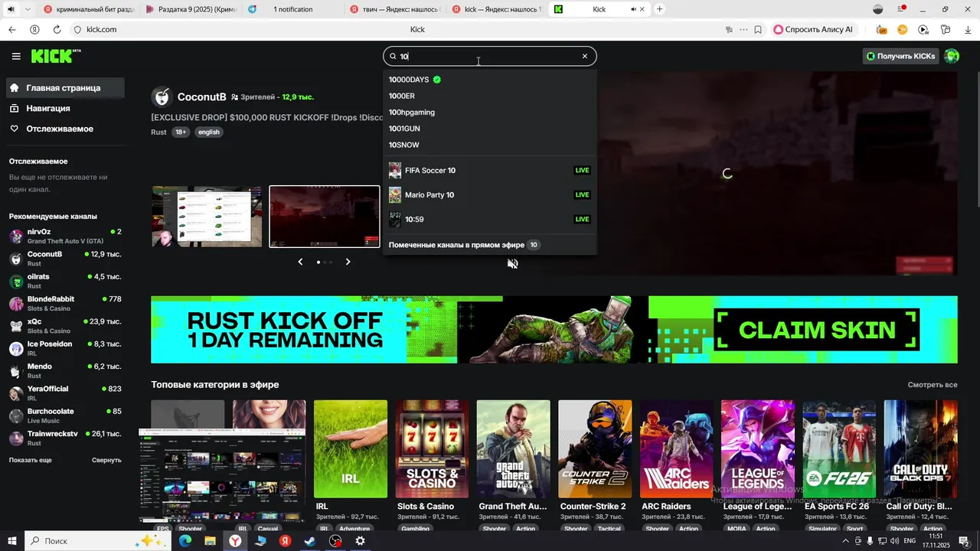Click the KICK logo

click(x=55, y=56)
